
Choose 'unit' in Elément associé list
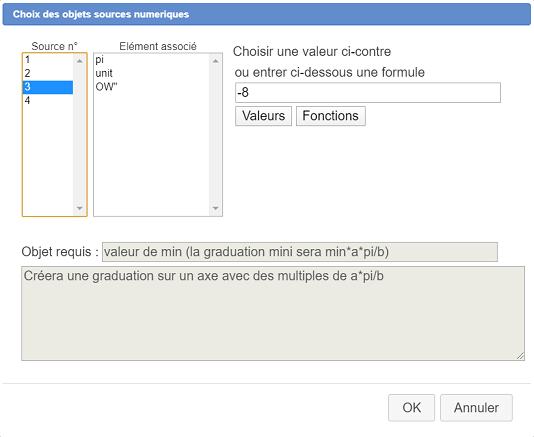(x=152, y=74)
